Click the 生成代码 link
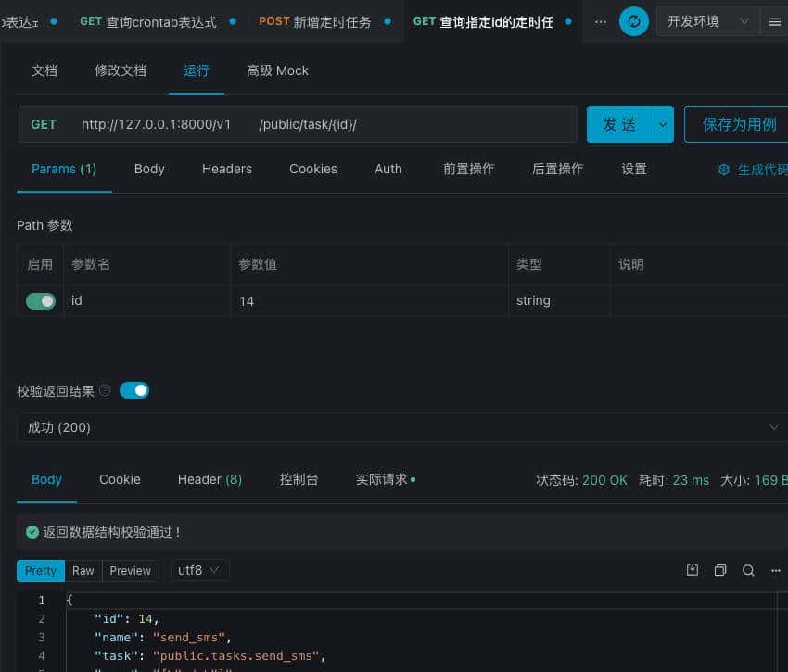Image resolution: width=788 pixels, height=672 pixels. [x=760, y=169]
